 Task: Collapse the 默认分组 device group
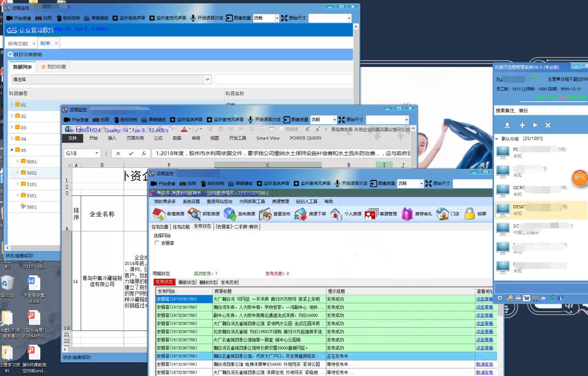point(497,139)
